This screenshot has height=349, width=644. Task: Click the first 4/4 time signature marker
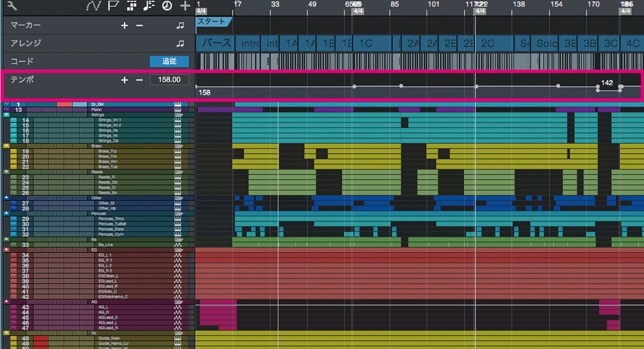201,11
